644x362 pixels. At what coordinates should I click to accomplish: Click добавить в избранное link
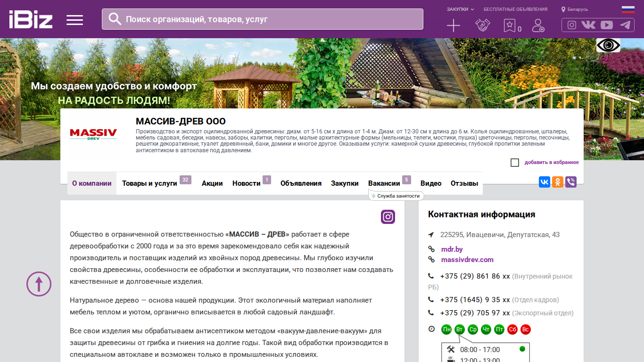point(552,163)
